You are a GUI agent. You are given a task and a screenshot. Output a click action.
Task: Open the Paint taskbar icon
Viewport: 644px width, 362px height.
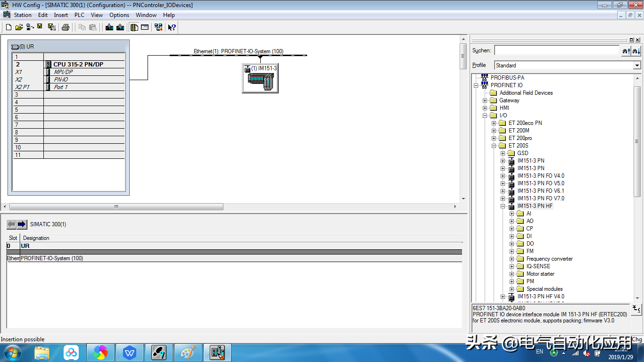click(188, 353)
